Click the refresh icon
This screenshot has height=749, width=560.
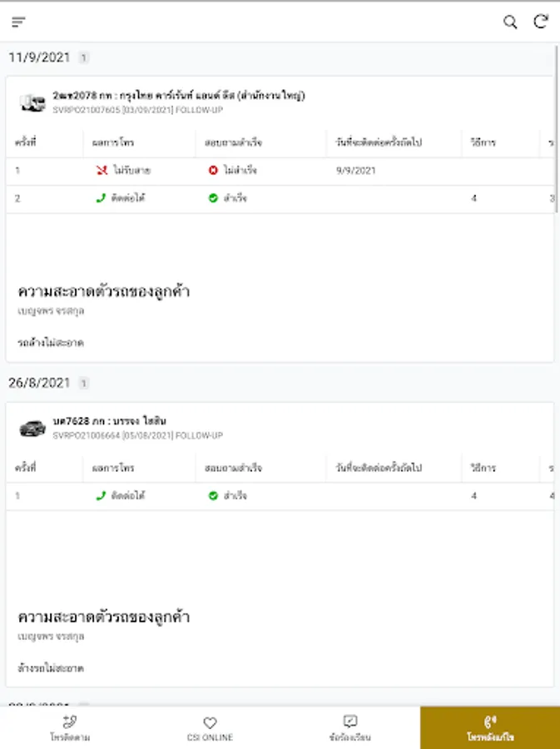coord(540,22)
